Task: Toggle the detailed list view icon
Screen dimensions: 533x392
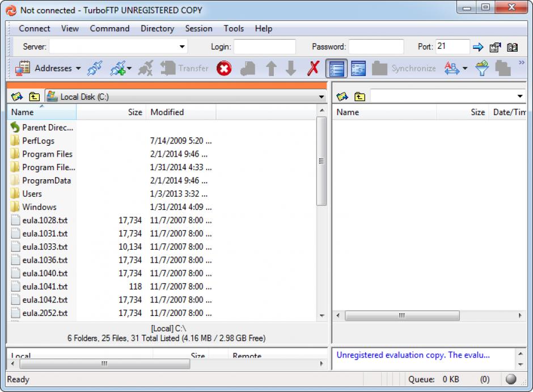Action: [x=336, y=68]
